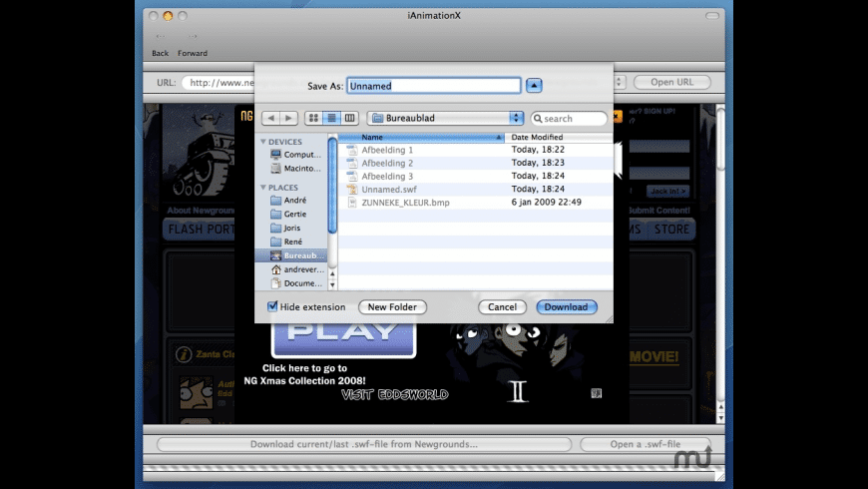Image resolution: width=868 pixels, height=489 pixels.
Task: Go forward in the save dialog history
Action: 288,118
